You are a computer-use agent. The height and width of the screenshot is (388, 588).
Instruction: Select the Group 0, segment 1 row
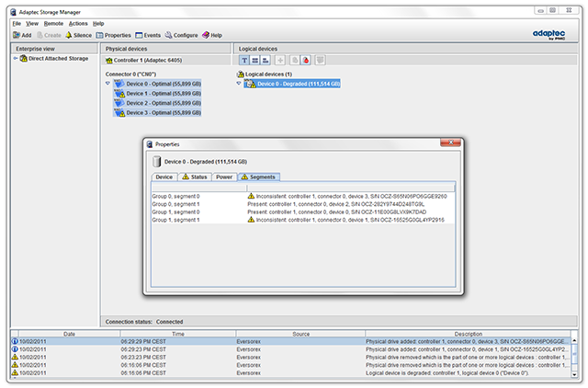coord(303,204)
